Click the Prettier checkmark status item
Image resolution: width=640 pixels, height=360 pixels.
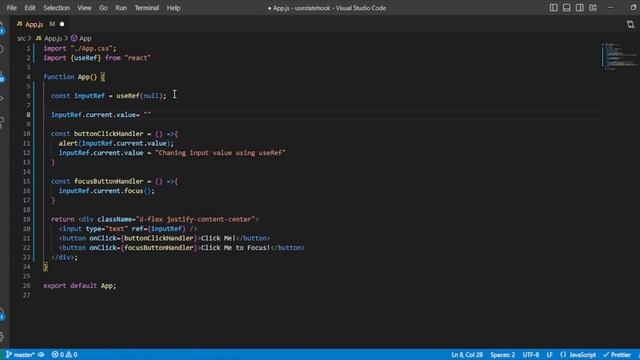[x=617, y=355]
